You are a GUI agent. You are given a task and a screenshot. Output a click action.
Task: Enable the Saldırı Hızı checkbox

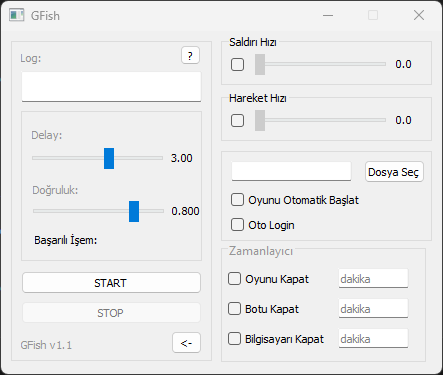click(237, 64)
